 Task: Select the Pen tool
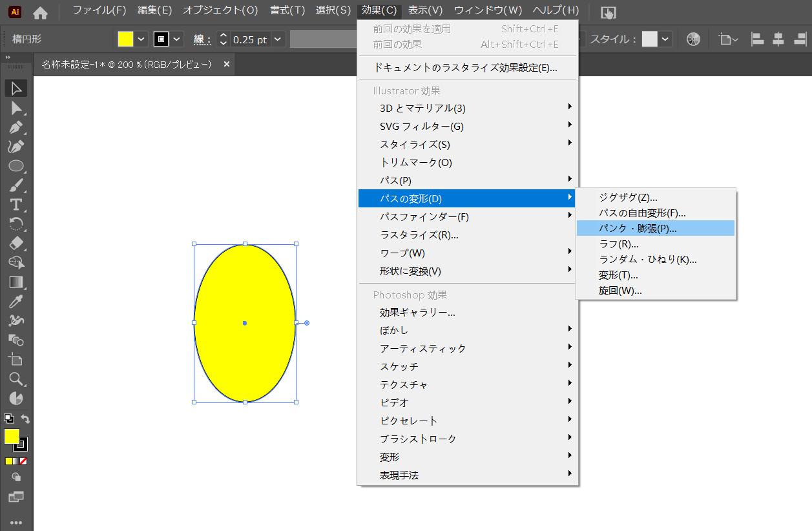pos(16,127)
